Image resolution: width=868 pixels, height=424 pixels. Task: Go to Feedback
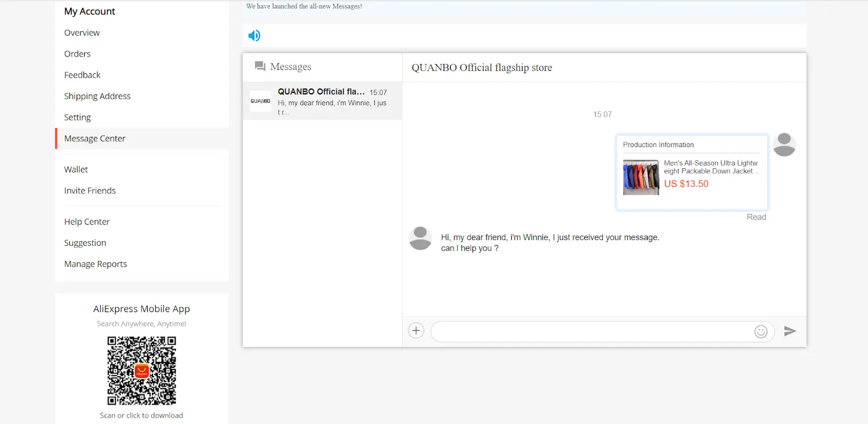(x=82, y=75)
